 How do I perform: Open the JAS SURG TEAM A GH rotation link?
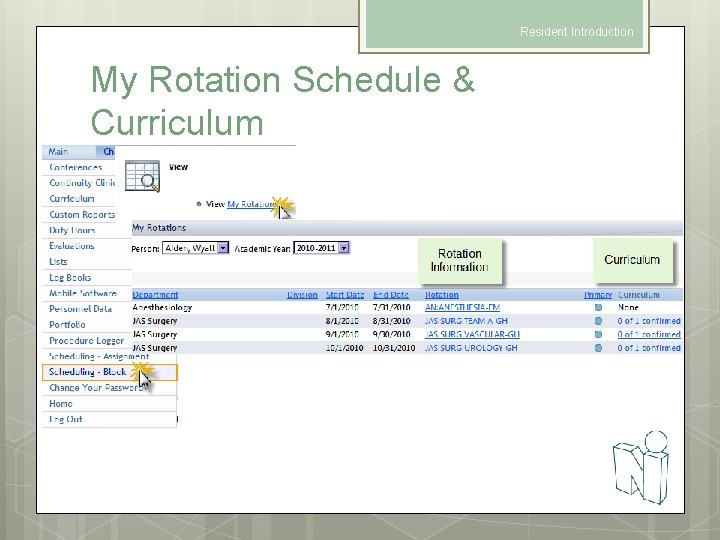(x=467, y=321)
